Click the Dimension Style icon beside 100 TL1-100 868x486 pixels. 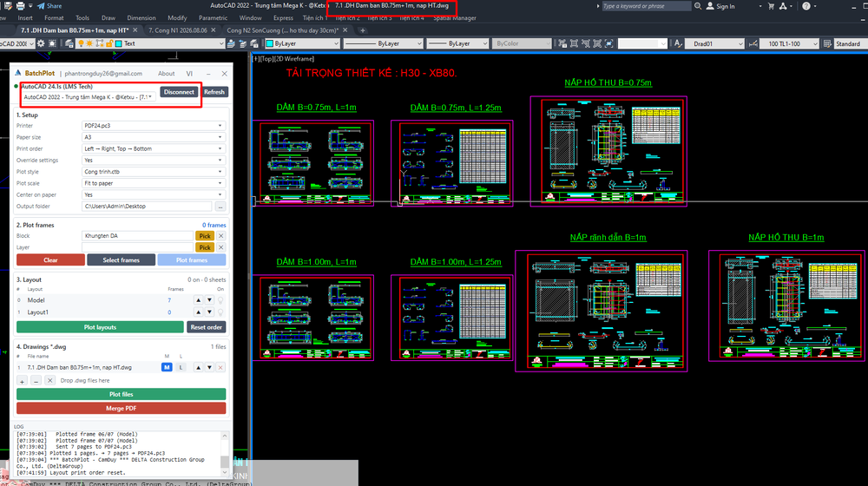pos(753,43)
